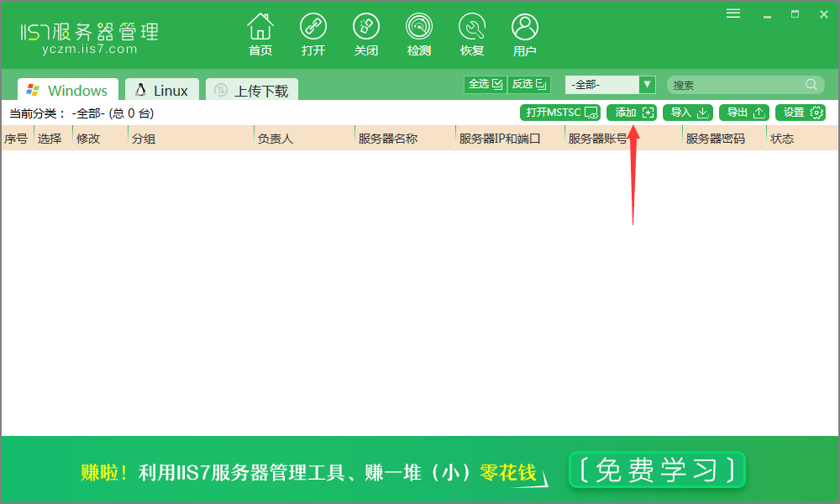Screen dimensions: 840x504
Task: Click the 选择 column header
Action: point(53,139)
